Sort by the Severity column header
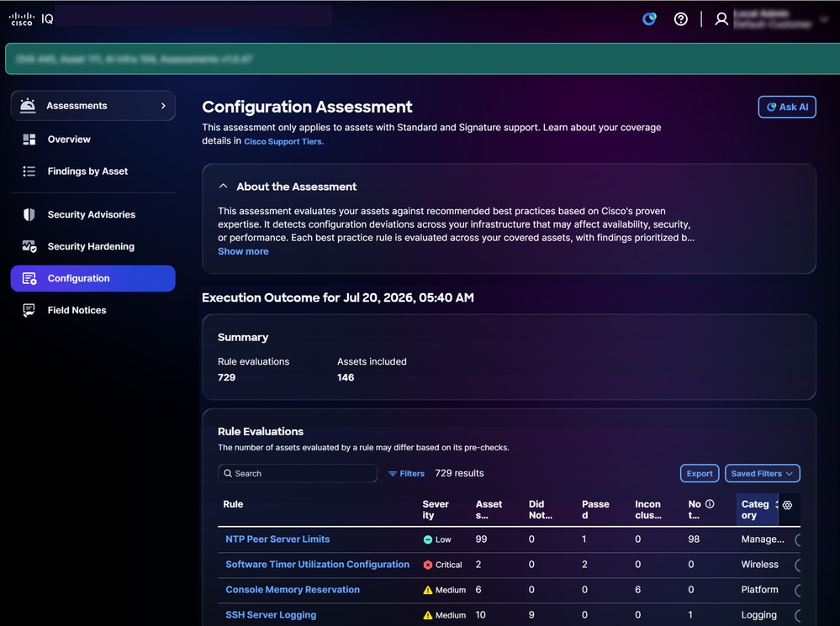The height and width of the screenshot is (626, 840). point(436,510)
